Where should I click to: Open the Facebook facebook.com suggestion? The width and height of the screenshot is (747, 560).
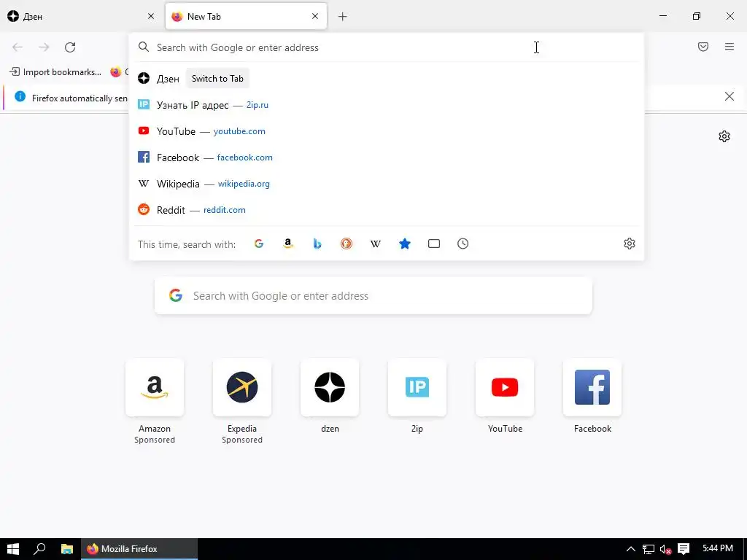click(x=387, y=157)
